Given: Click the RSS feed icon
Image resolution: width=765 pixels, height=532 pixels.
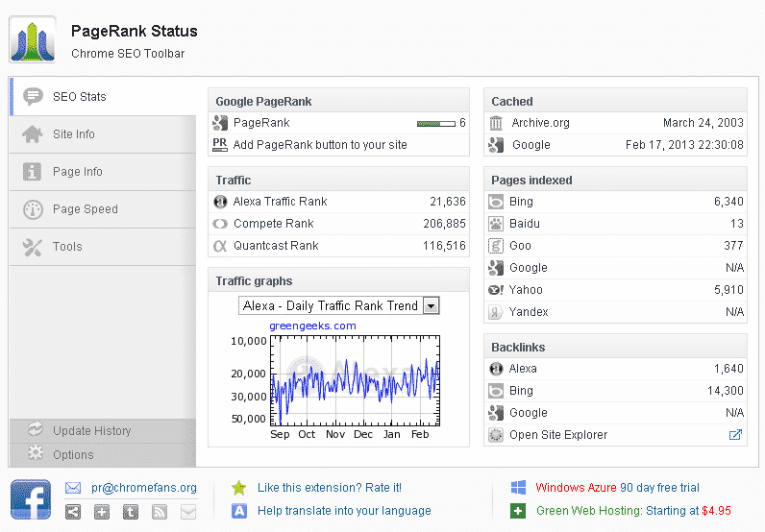Looking at the screenshot, I should click(x=160, y=512).
